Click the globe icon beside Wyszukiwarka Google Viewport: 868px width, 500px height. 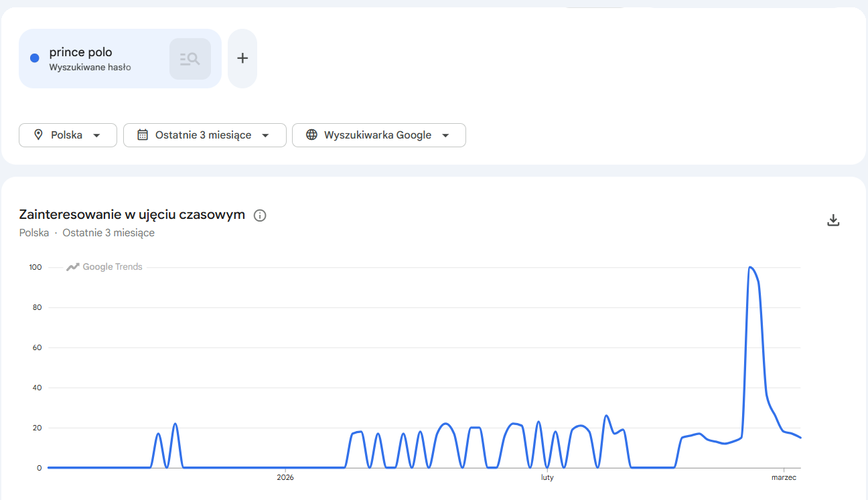311,135
